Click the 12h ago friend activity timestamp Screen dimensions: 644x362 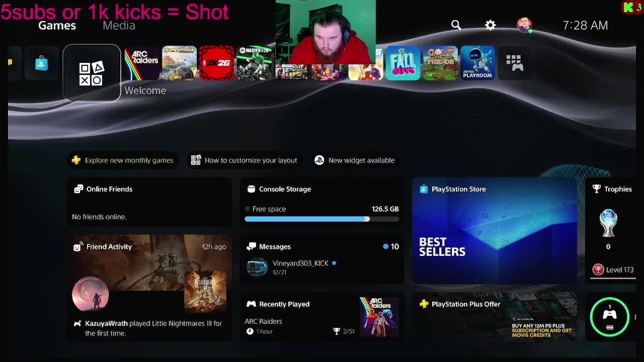tap(214, 247)
